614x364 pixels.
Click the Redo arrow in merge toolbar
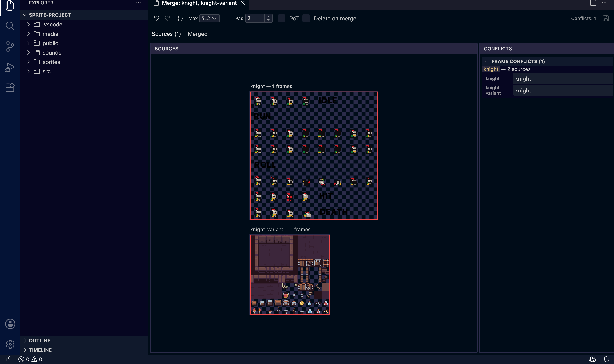coord(168,18)
